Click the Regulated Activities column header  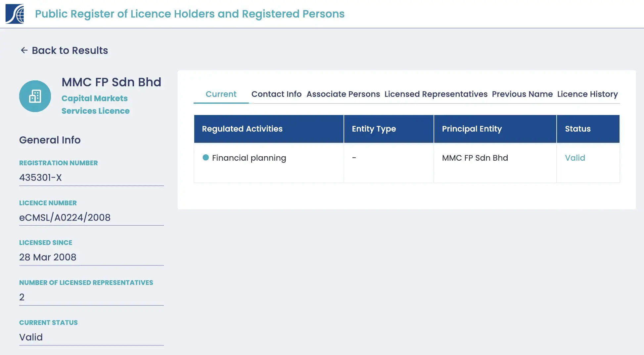pos(242,129)
